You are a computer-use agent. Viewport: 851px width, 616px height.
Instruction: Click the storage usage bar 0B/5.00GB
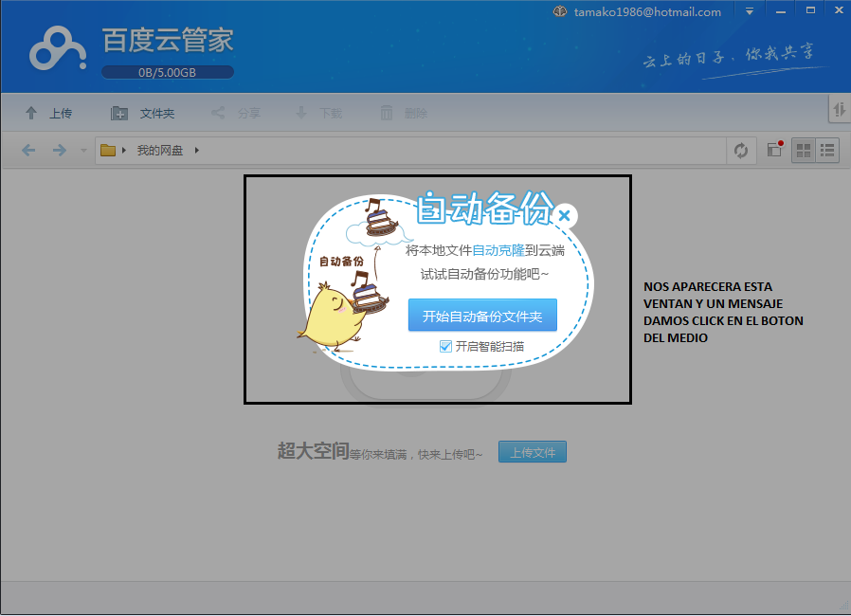(167, 72)
